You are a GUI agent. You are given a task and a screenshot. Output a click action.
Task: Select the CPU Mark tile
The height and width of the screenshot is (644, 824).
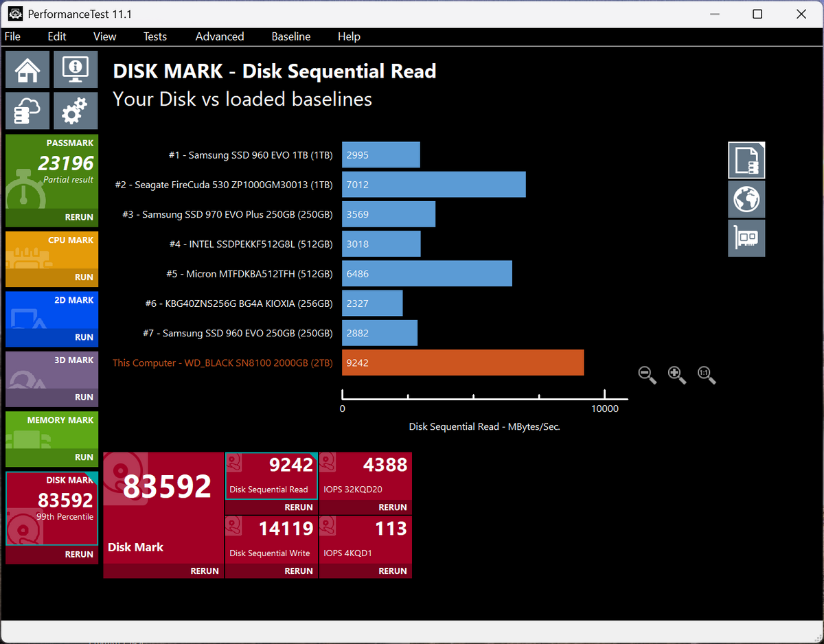pyautogui.click(x=51, y=250)
